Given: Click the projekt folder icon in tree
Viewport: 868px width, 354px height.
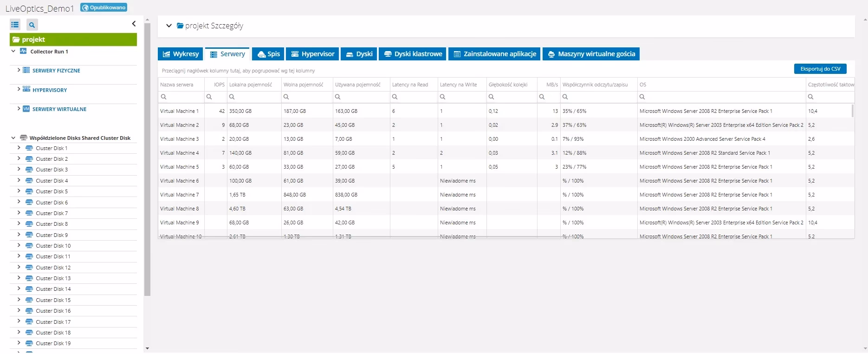Looking at the screenshot, I should [16, 39].
